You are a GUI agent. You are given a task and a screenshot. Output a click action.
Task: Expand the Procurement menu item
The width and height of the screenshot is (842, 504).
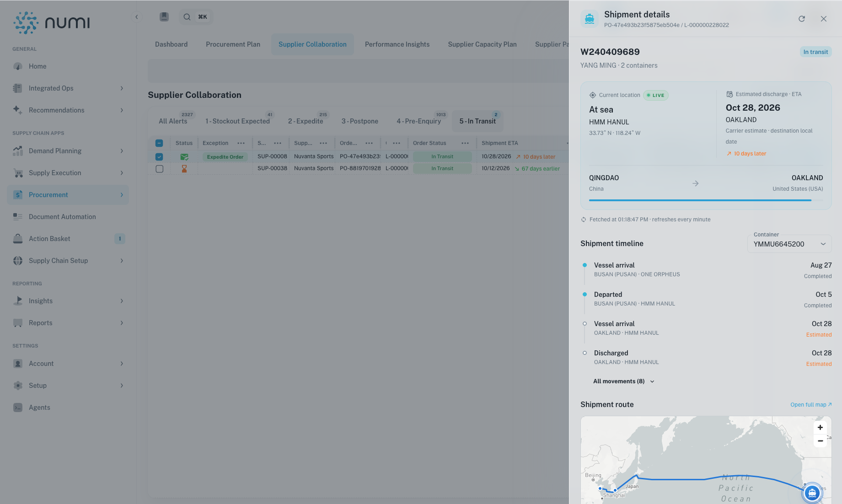click(x=68, y=195)
